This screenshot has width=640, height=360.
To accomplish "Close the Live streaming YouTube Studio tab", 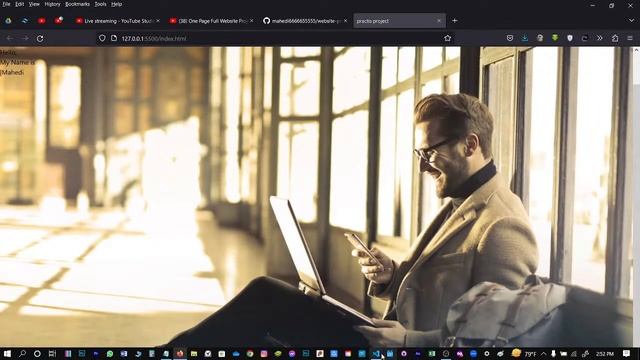I will click(158, 21).
